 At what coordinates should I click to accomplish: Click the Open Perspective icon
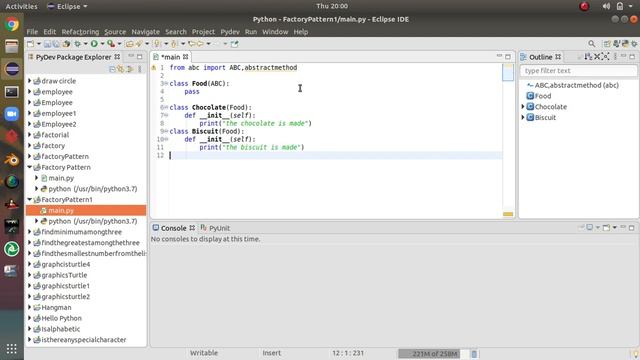coord(607,44)
